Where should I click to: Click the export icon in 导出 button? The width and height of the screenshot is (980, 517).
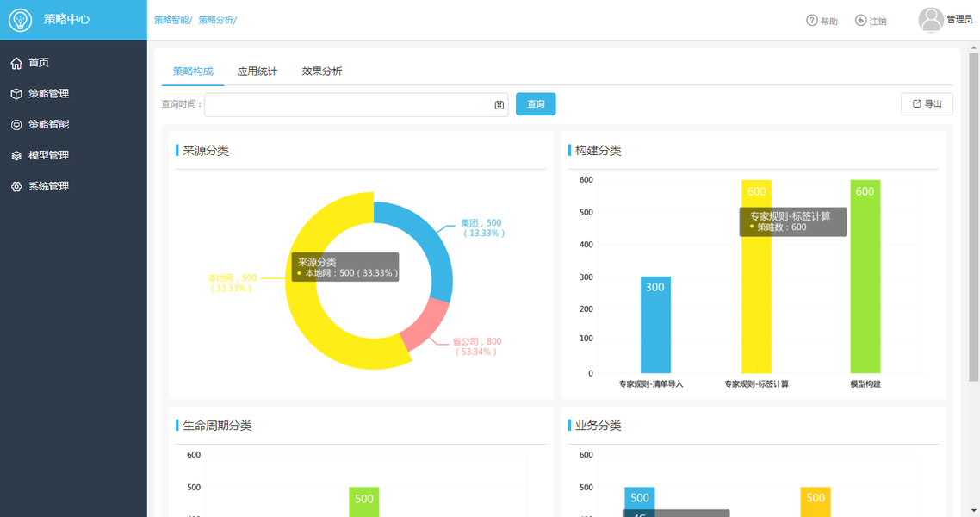pos(916,103)
